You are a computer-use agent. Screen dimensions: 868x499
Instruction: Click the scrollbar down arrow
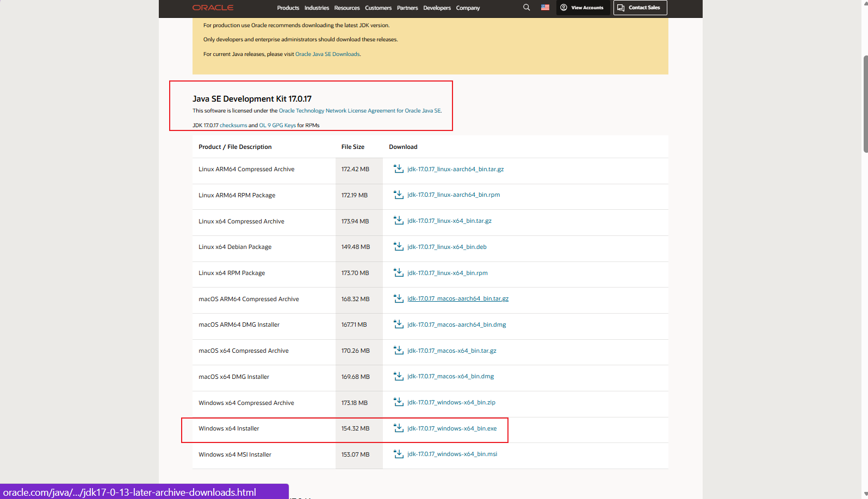coord(865,495)
